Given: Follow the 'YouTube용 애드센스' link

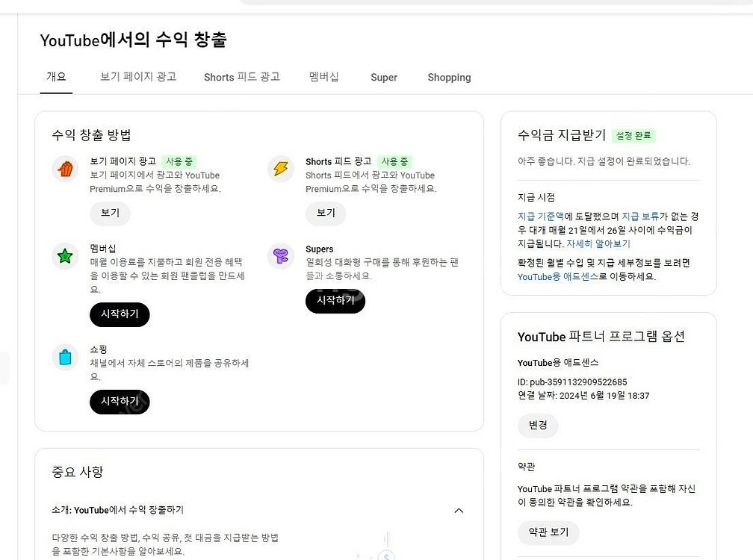Looking at the screenshot, I should [557, 276].
